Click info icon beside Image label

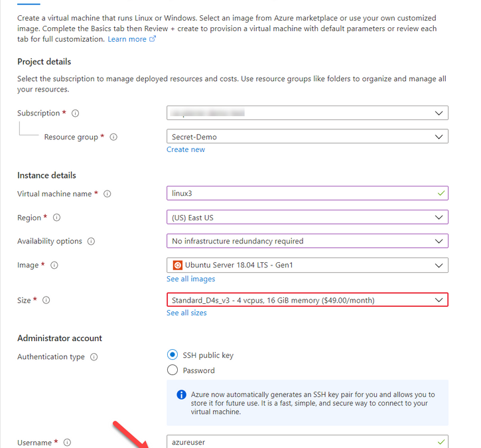tap(54, 265)
